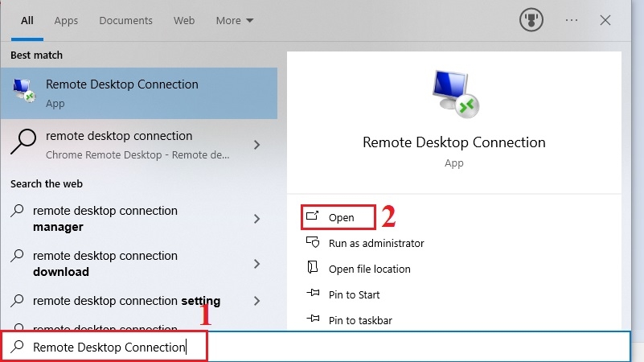Viewport: 644px width, 362px height.
Task: Click Remote Desktop Connection icon in best match
Action: pos(24,90)
